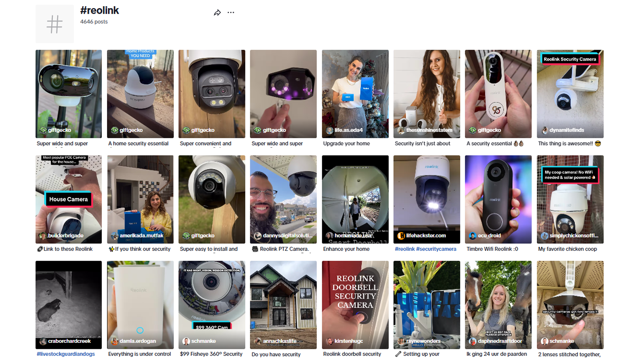
Task: Click the large hashtag icon tile
Action: click(x=55, y=24)
